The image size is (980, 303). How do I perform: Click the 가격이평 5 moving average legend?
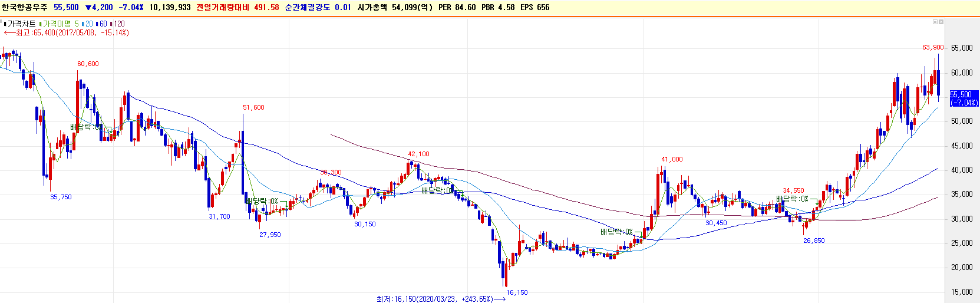coord(60,24)
